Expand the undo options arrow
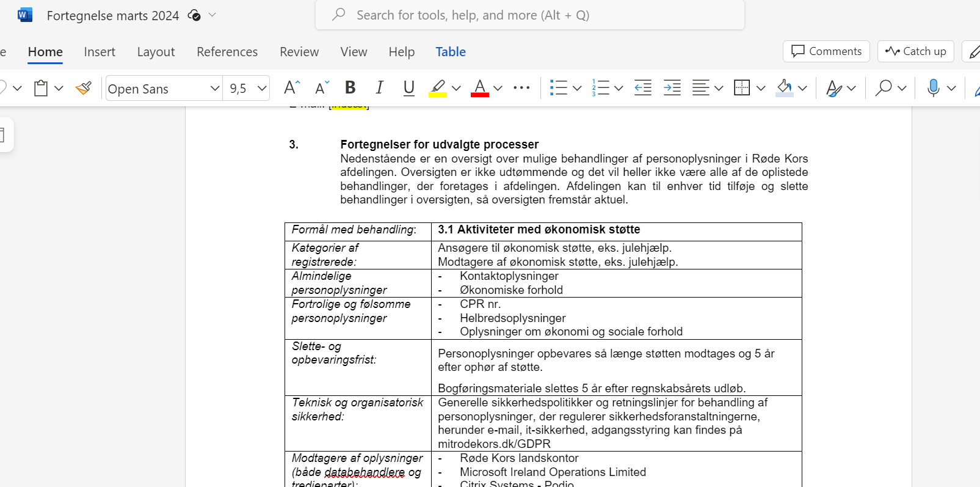Screen dimensions: 980x487 [x=17, y=89]
